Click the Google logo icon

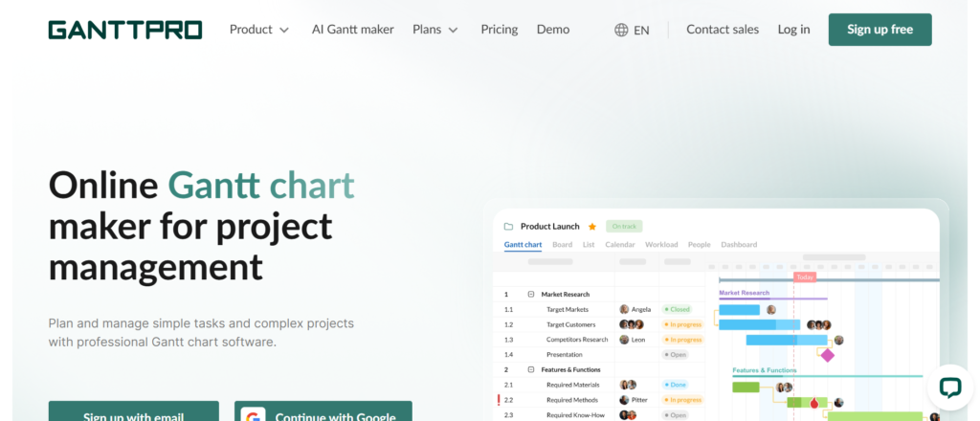253,417
